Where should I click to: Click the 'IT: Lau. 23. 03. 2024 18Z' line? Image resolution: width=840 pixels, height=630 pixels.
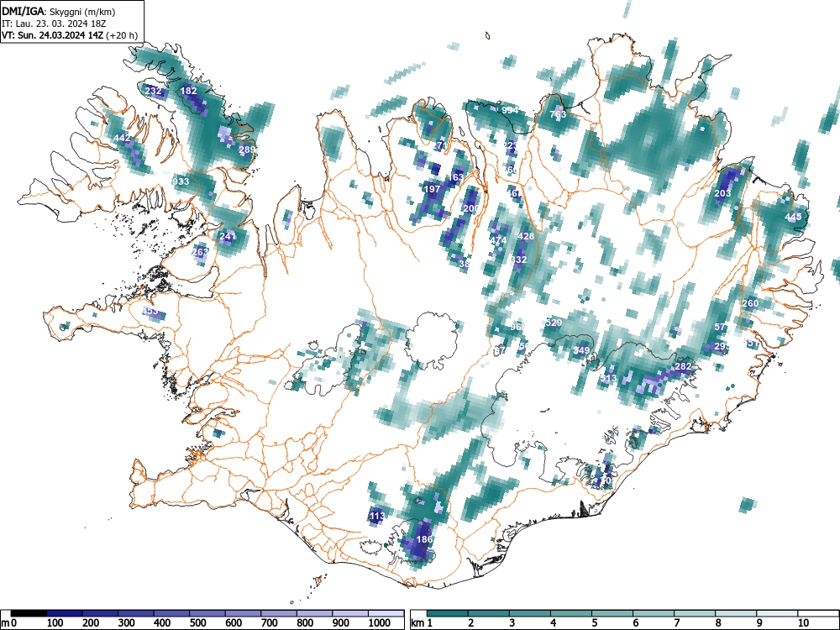[54, 24]
